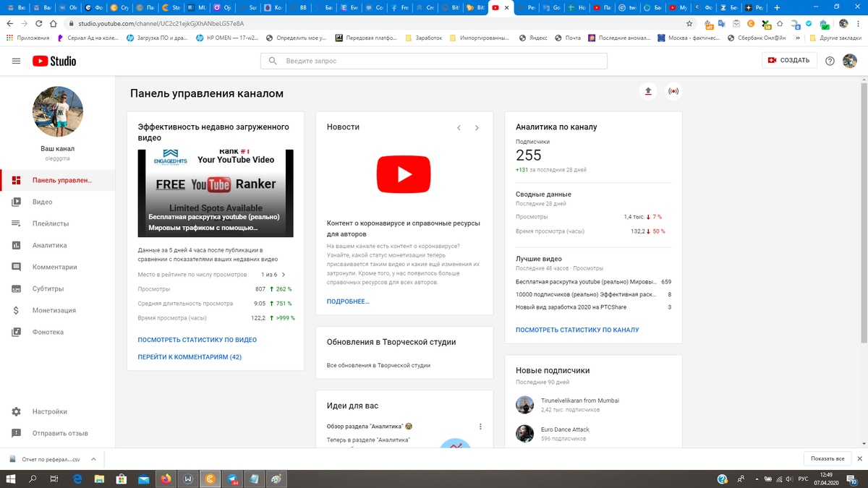
Task: Open Windows search from the taskbar
Action: [33, 479]
